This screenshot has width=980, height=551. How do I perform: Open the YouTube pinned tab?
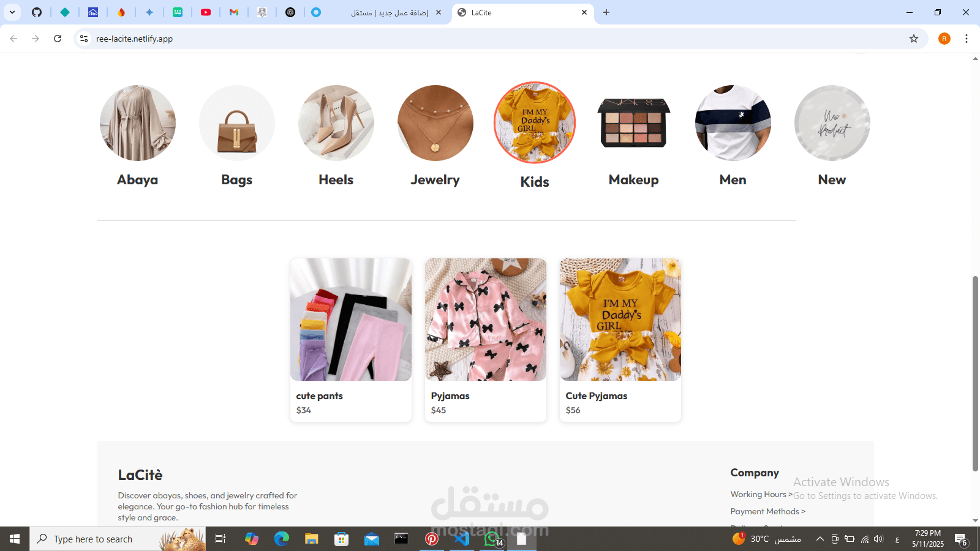coord(206,12)
